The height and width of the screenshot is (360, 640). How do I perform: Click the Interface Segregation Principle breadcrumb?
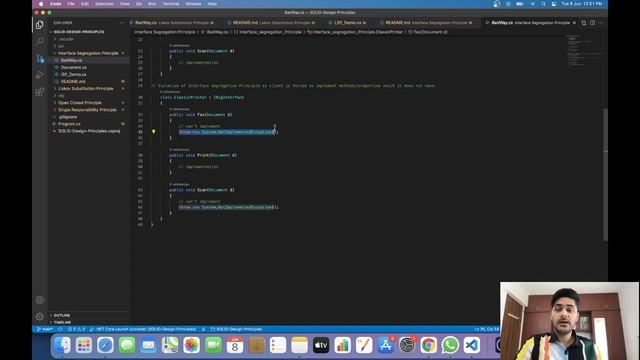point(165,32)
